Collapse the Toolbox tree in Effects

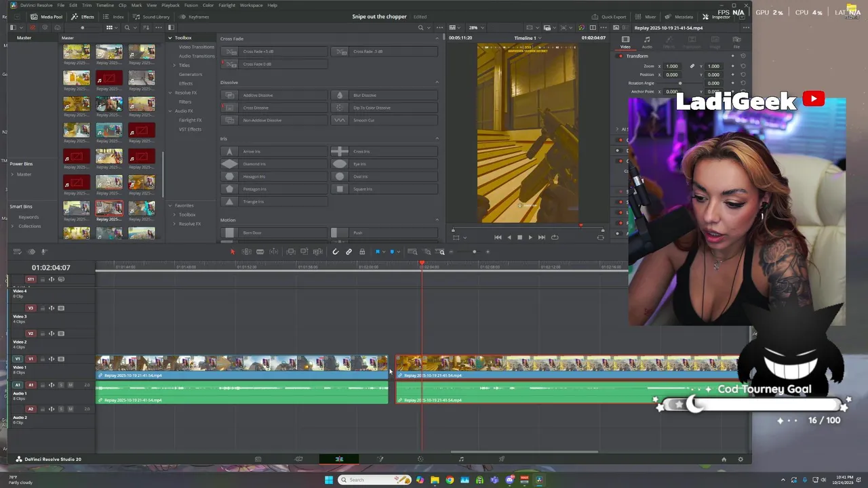point(170,38)
